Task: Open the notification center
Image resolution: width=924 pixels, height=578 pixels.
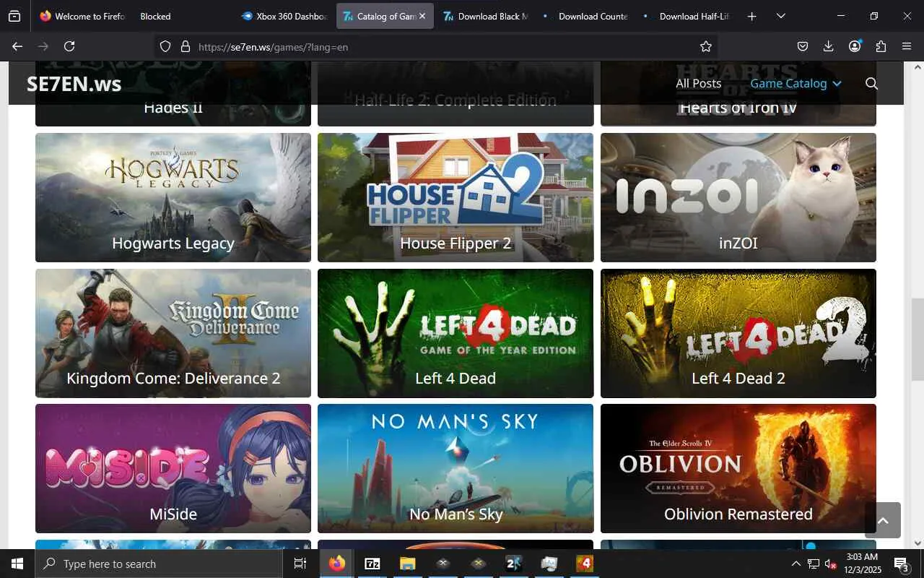Action: click(901, 564)
